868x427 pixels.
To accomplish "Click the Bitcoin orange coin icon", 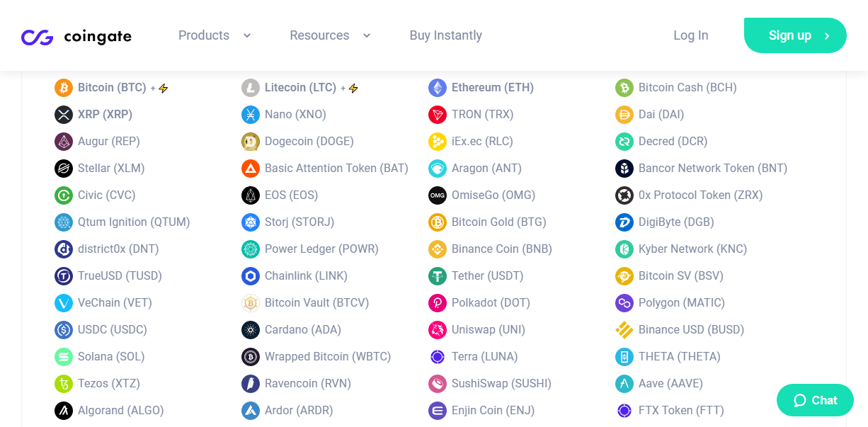I will 64,88.
